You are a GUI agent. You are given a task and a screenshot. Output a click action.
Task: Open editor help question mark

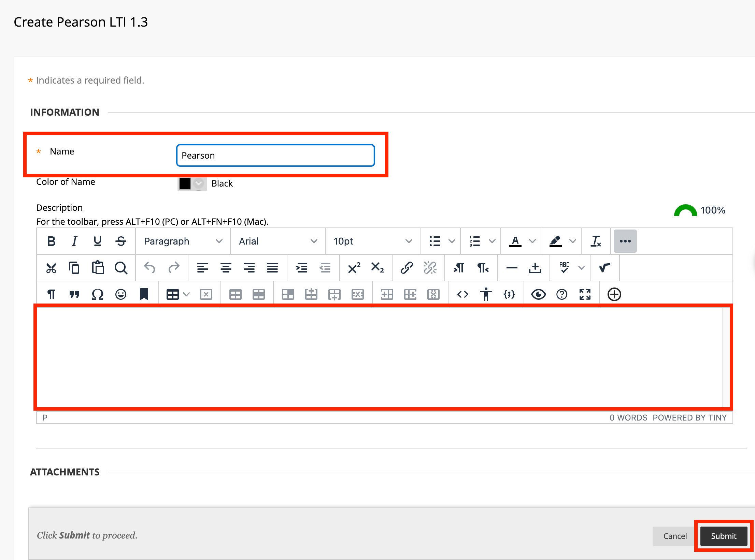562,294
